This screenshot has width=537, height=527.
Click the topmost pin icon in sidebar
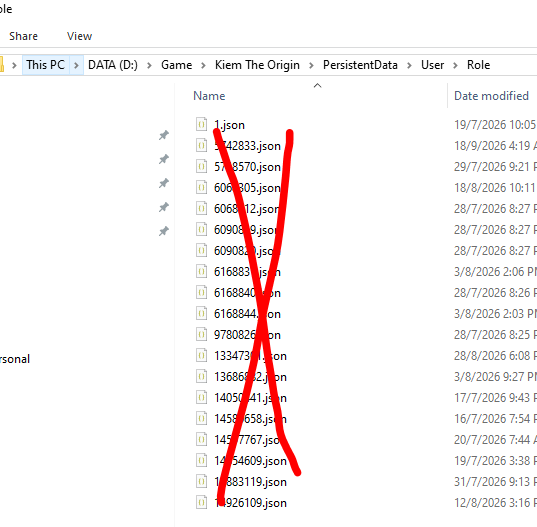(x=164, y=135)
